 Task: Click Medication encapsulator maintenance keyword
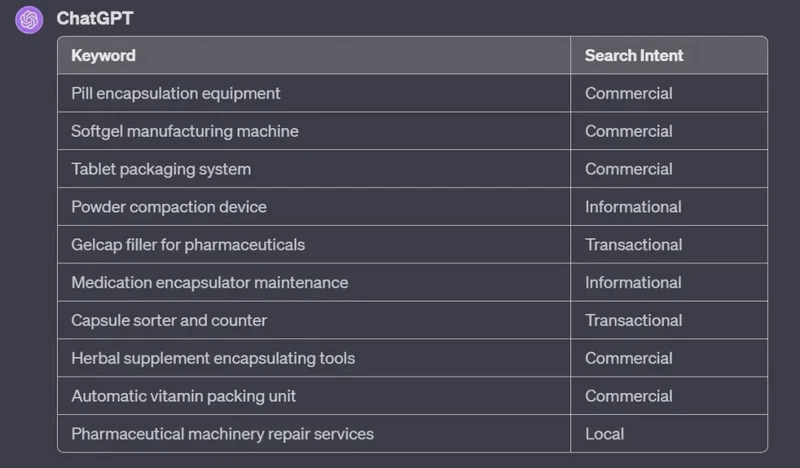[x=210, y=283]
